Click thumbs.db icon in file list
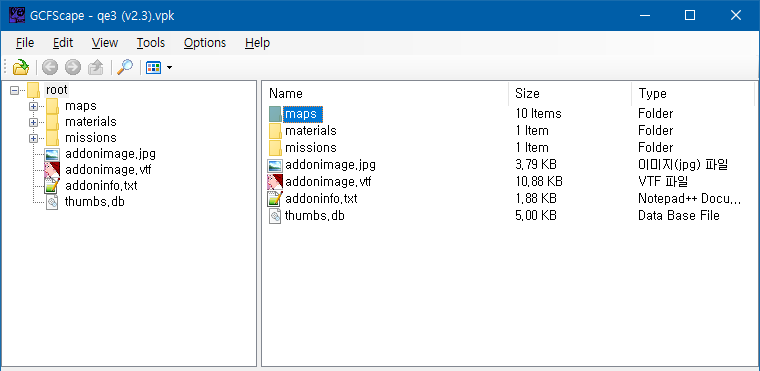This screenshot has width=760, height=371. [275, 215]
